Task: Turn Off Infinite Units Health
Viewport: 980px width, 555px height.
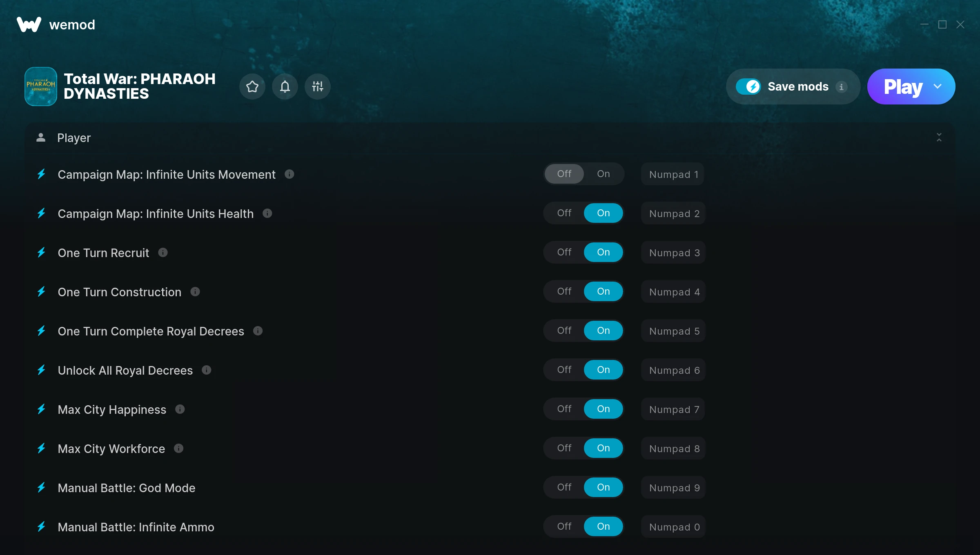Action: click(x=564, y=213)
